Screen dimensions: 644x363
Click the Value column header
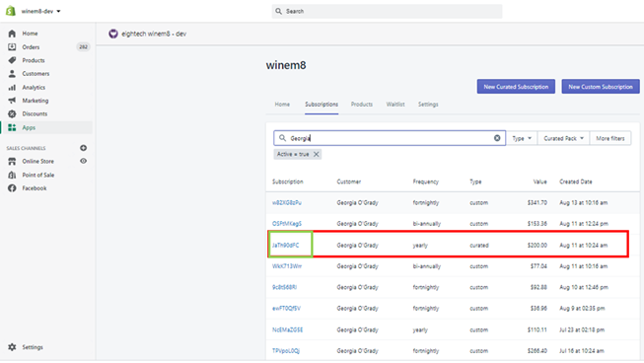tap(540, 181)
